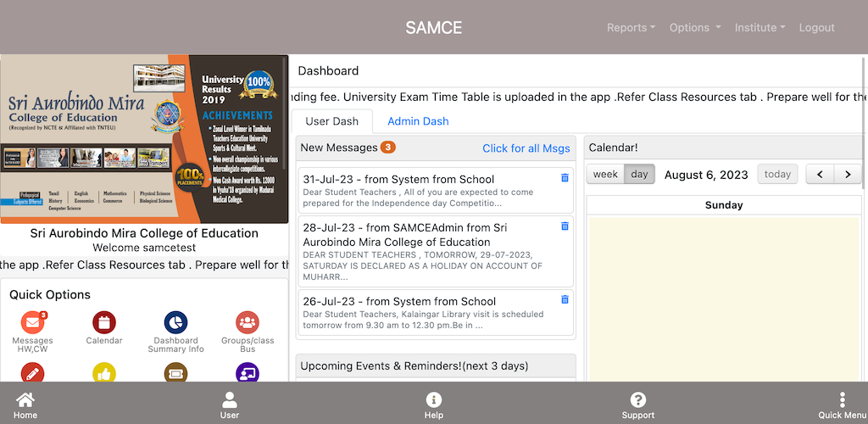868x424 pixels.
Task: Click the new messages count badge
Action: coord(388,148)
